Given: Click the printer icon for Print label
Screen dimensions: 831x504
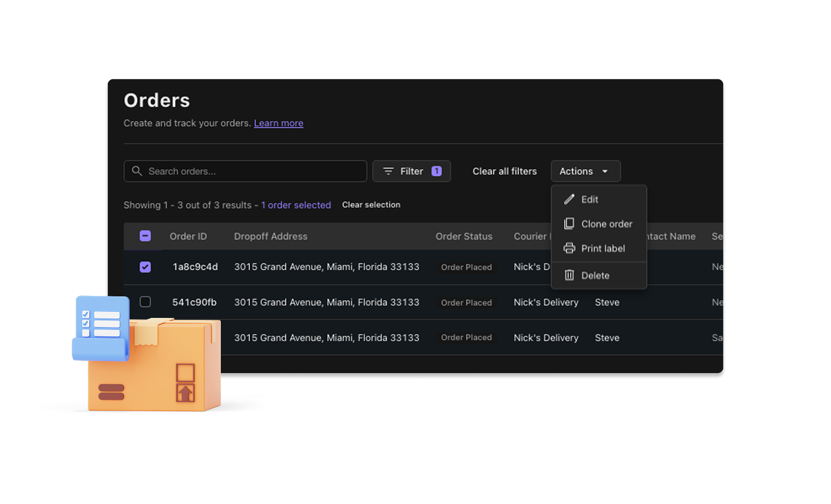Looking at the screenshot, I should (569, 248).
